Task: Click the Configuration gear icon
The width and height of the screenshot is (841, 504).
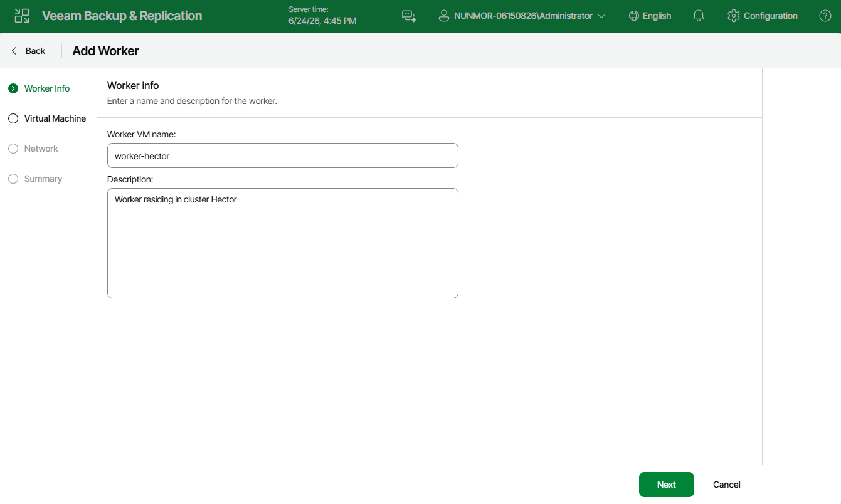Action: pos(734,16)
